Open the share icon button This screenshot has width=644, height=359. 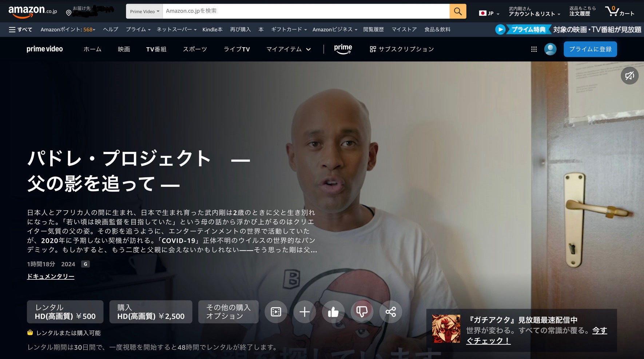(x=390, y=312)
